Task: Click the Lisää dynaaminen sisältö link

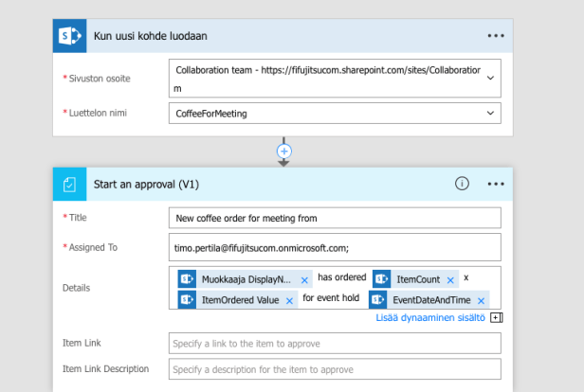Action: [429, 318]
